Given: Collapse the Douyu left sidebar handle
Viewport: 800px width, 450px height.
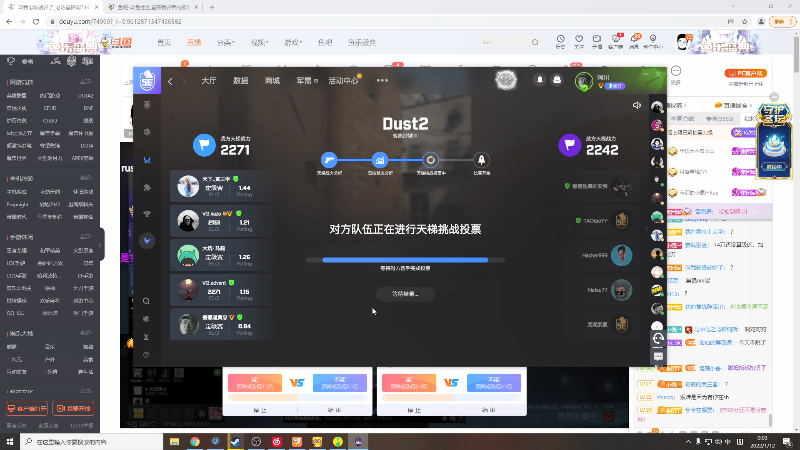Looking at the screenshot, I should (x=101, y=244).
